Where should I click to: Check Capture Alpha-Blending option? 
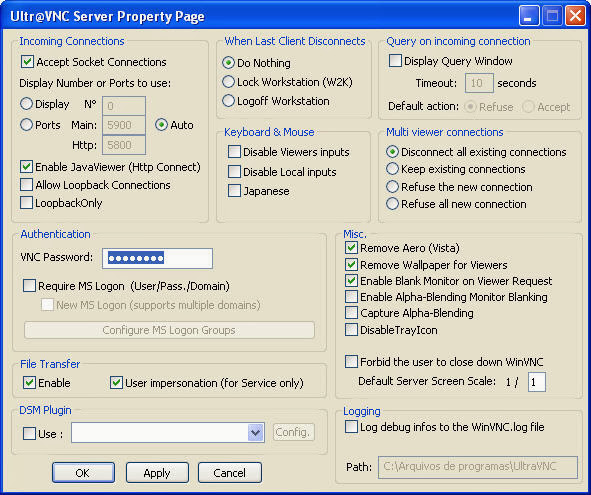tap(351, 313)
